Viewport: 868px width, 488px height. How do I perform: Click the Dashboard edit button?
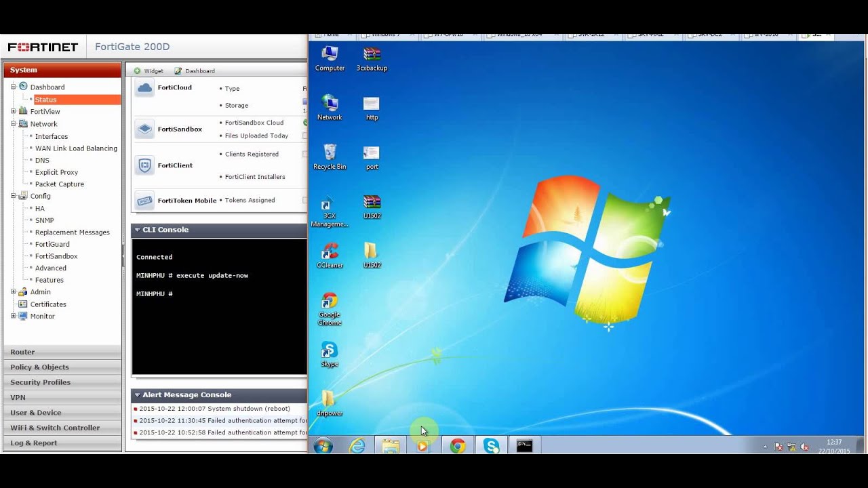tap(195, 70)
